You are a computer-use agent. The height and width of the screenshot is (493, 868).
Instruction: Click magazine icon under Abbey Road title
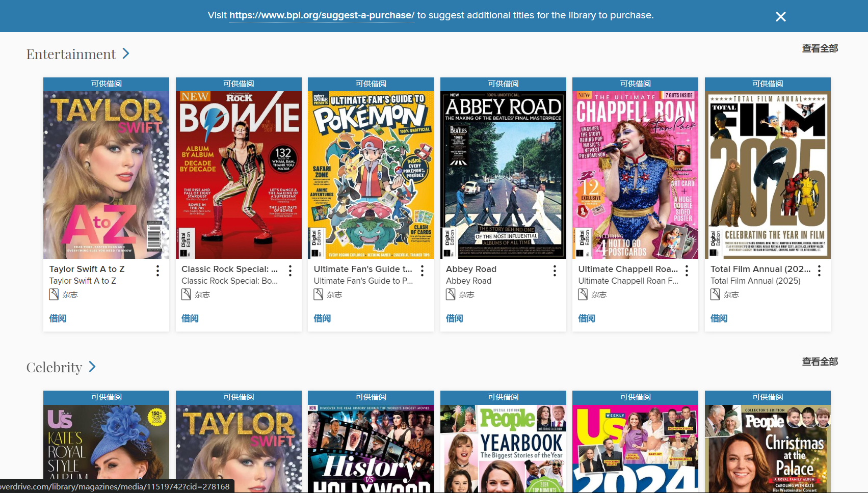(x=451, y=294)
